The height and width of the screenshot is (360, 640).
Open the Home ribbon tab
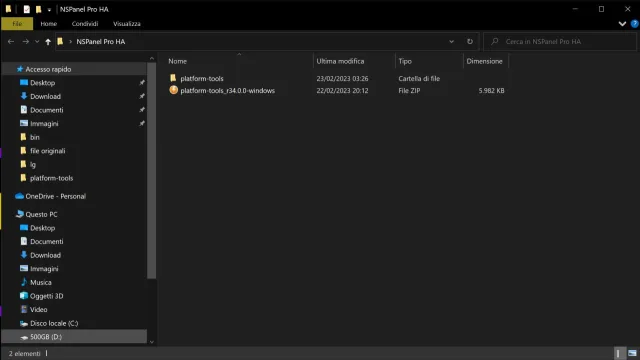(x=49, y=24)
